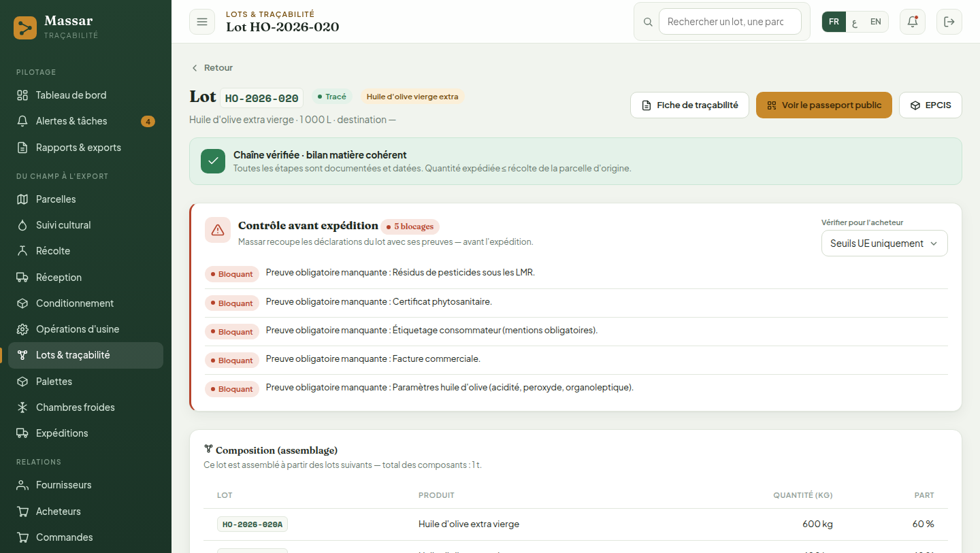980x553 pixels.
Task: Click the Suivi cultural droplet icon
Action: pos(22,225)
